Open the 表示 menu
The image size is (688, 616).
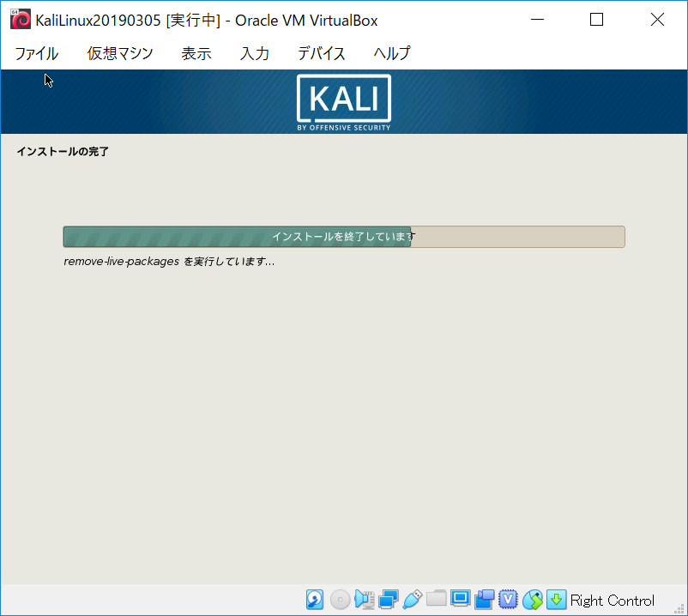(x=196, y=53)
